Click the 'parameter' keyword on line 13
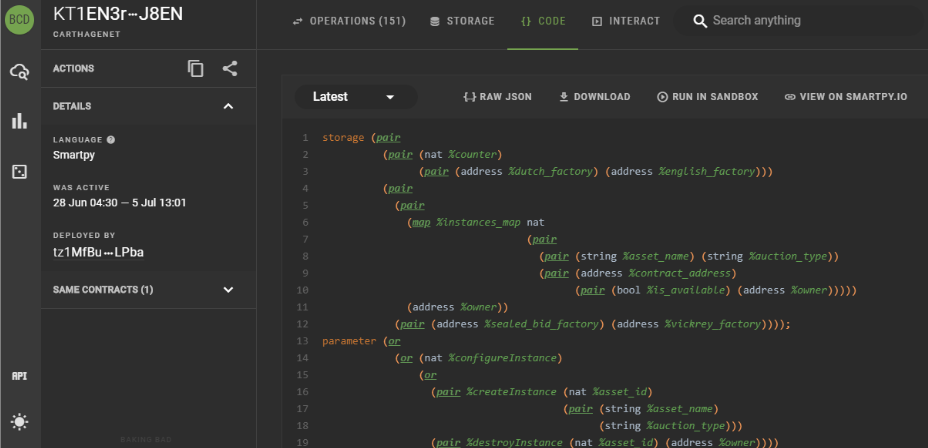The width and height of the screenshot is (928, 448). [x=349, y=341]
